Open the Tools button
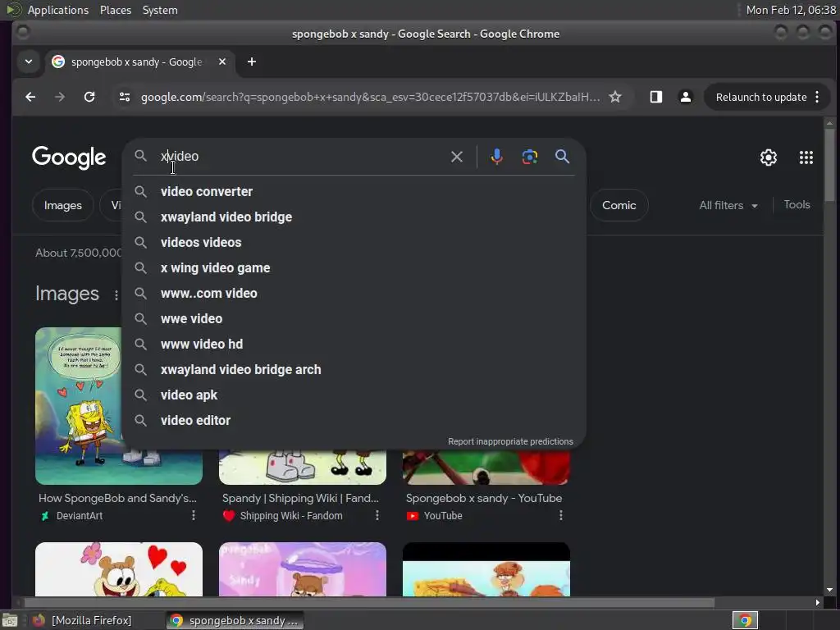Image resolution: width=840 pixels, height=630 pixels. click(x=797, y=204)
